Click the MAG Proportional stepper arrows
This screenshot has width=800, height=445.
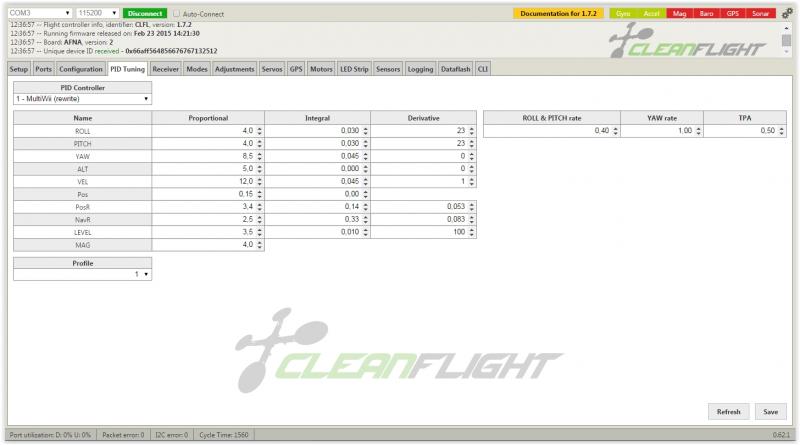click(x=260, y=245)
